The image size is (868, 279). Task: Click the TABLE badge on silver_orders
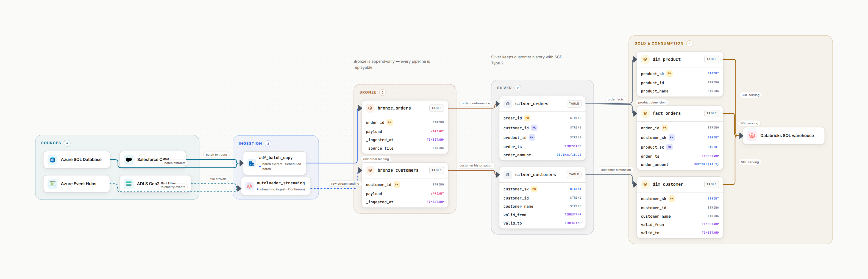click(574, 104)
